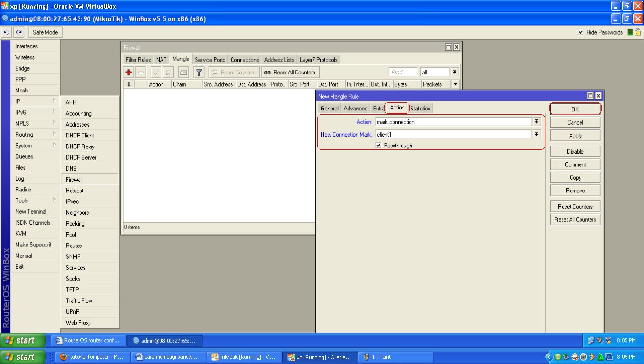The height and width of the screenshot is (364, 644).
Task: Switch to the Advanced tab
Action: point(356,109)
